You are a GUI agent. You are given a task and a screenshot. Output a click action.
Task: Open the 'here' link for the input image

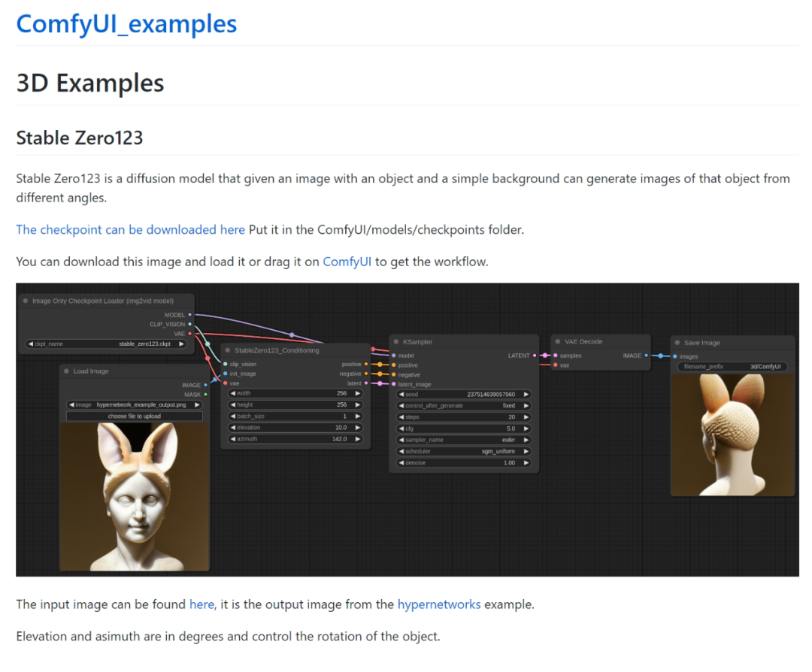click(x=201, y=604)
